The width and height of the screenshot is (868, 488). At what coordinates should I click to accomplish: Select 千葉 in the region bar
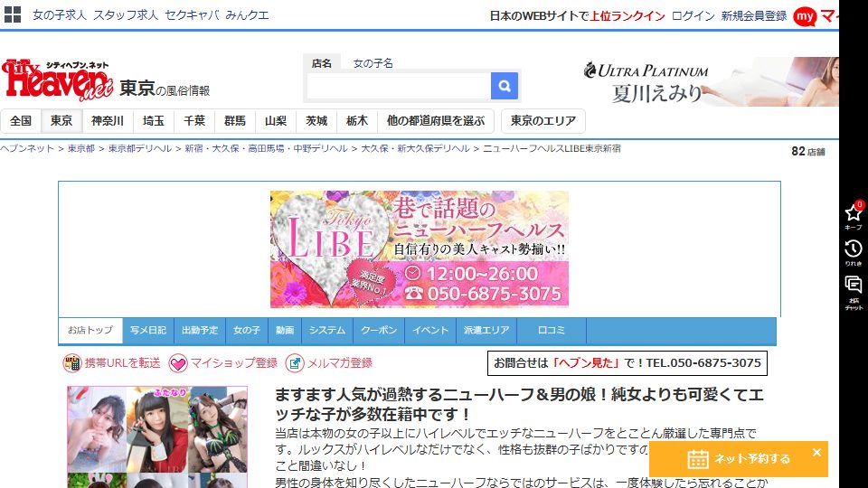coord(194,120)
